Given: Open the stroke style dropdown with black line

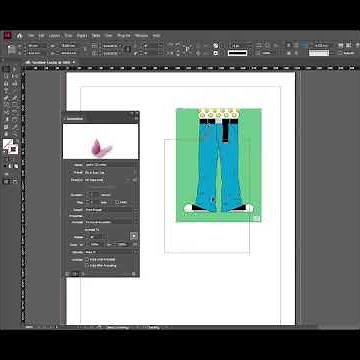Looking at the screenshot, I should [238, 53].
